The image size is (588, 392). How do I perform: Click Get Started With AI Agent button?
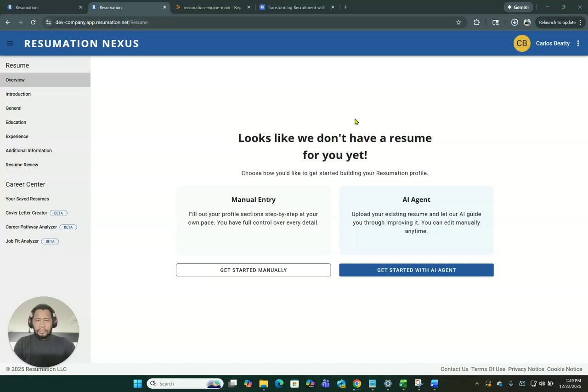pos(416,270)
